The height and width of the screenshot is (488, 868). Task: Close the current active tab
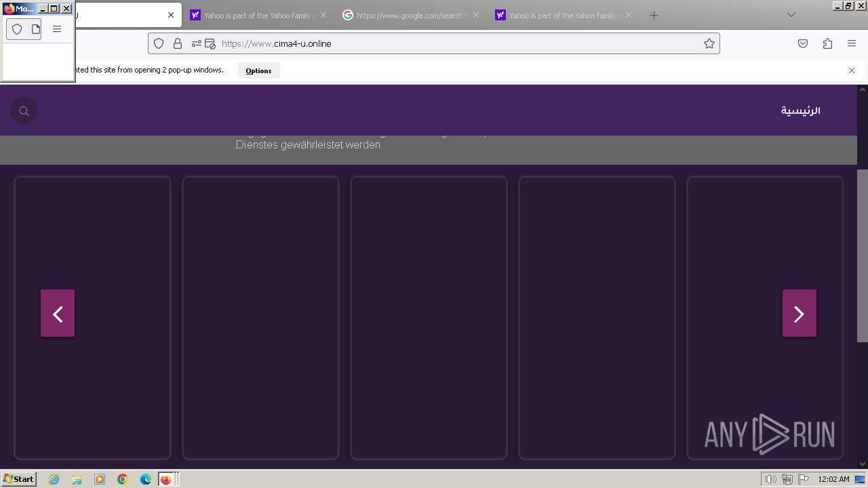tap(171, 15)
